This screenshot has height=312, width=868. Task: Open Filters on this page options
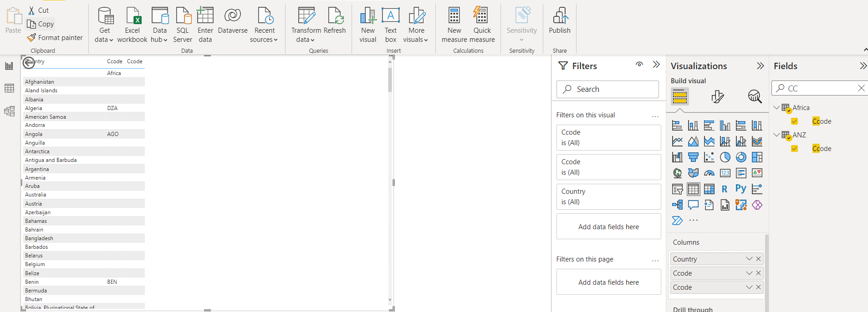coord(655,260)
